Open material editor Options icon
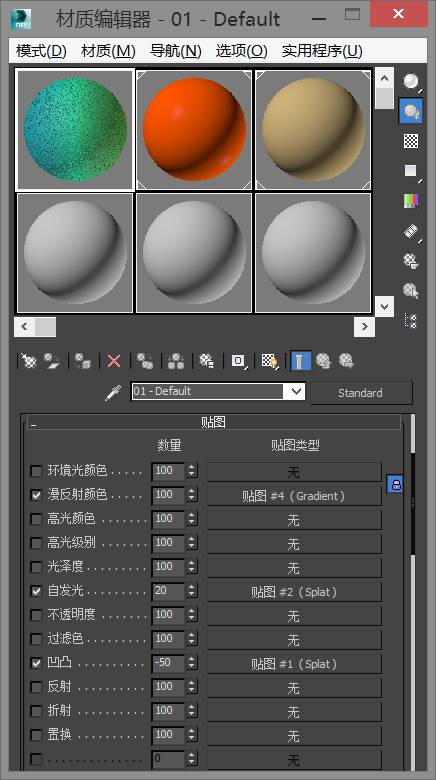Screen dimensions: 436x780 [411, 261]
